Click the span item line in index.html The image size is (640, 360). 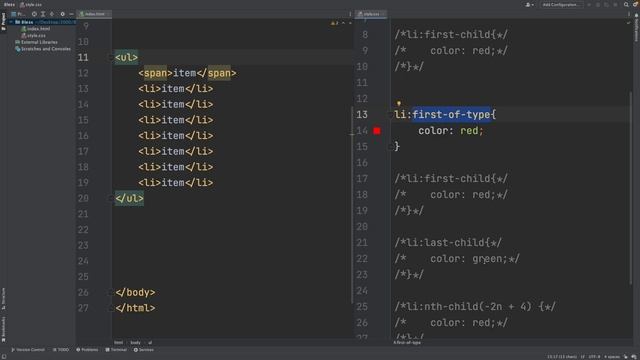coord(187,73)
